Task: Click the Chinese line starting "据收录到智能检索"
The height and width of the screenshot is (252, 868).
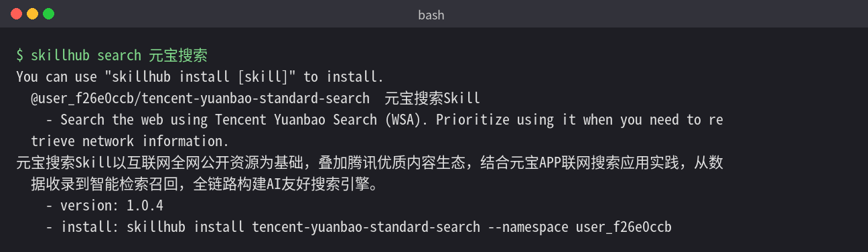Action: pos(204,184)
